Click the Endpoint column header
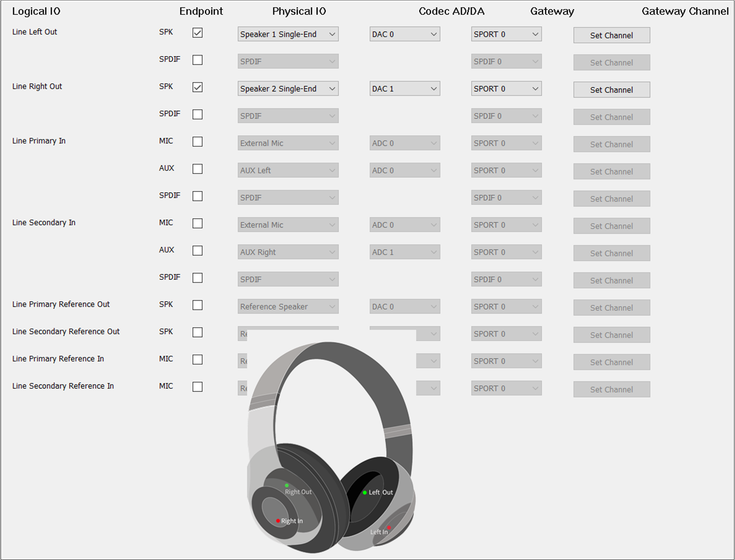The height and width of the screenshot is (560, 735). 201,11
